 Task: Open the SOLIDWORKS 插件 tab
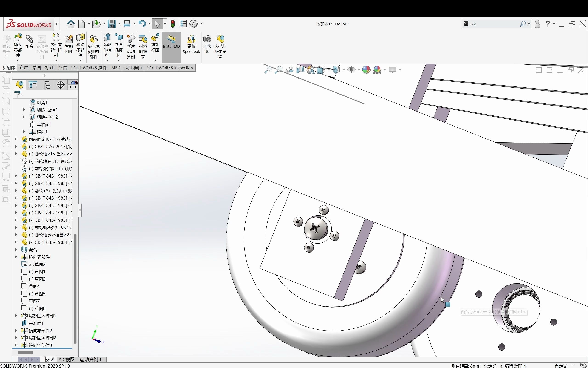(x=89, y=68)
